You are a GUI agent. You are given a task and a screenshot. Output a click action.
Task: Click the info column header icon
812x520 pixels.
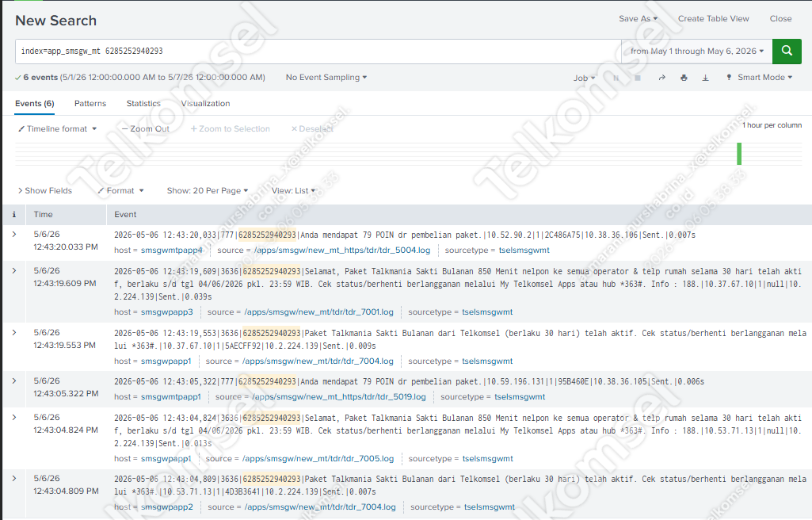point(14,215)
